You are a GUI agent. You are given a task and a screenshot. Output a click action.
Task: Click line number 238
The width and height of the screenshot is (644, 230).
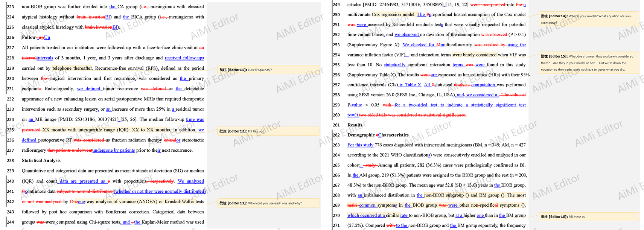coord(11,160)
